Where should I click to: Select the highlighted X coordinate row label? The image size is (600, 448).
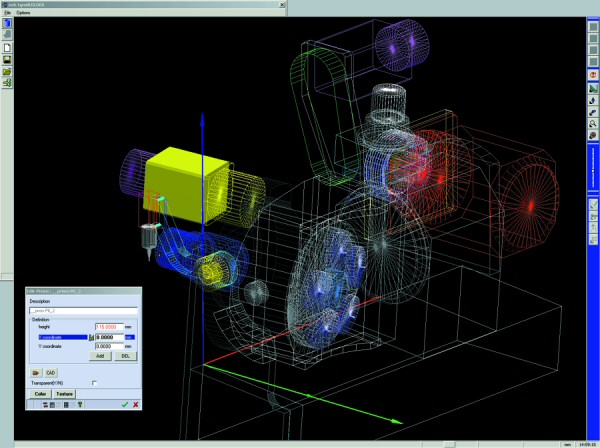click(63, 337)
